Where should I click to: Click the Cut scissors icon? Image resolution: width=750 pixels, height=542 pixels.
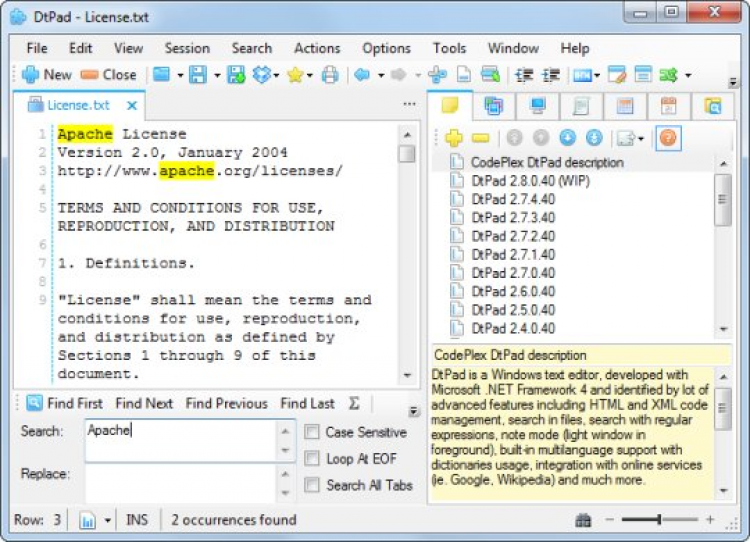tap(438, 75)
